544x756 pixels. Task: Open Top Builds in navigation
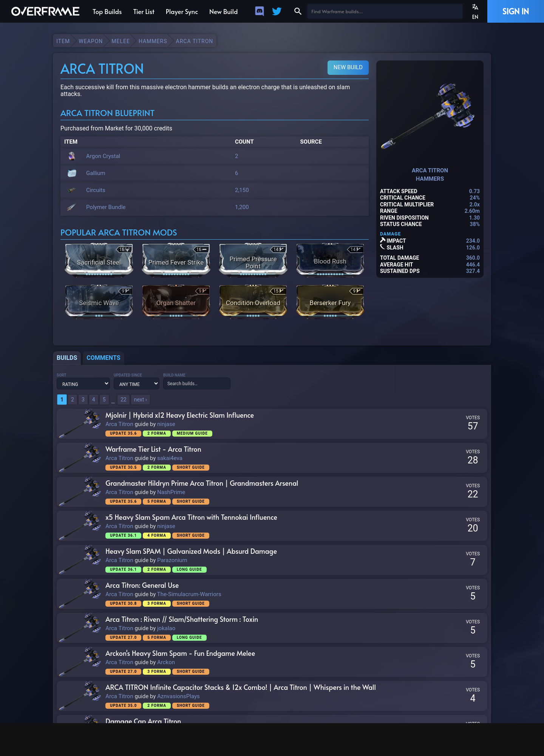[107, 12]
